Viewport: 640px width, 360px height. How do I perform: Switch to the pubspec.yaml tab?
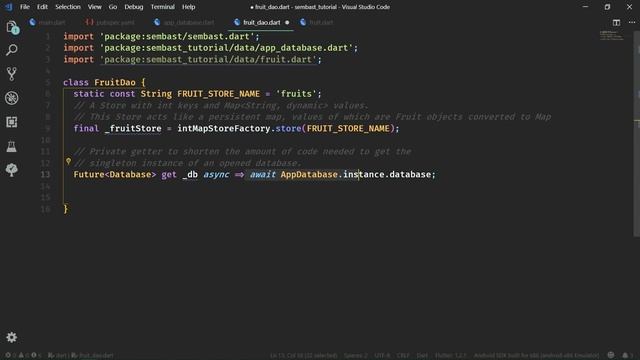pyautogui.click(x=110, y=22)
